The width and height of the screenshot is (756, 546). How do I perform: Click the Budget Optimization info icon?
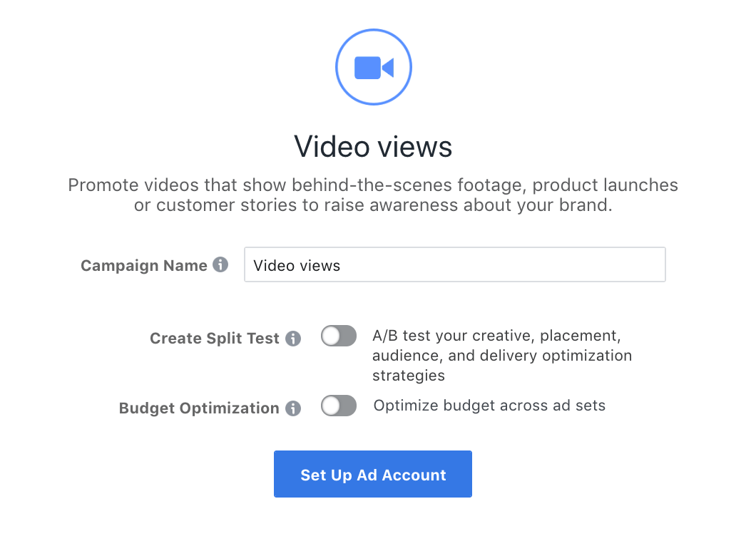point(293,408)
